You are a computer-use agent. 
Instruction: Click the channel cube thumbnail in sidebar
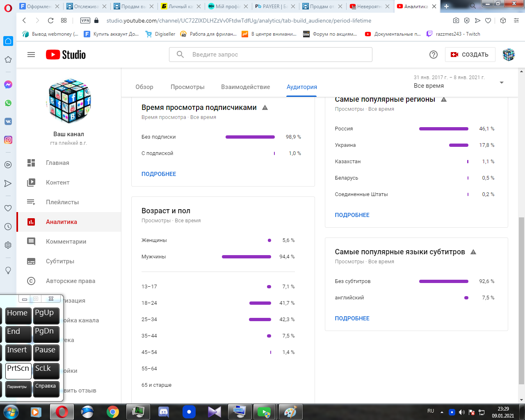click(x=69, y=101)
